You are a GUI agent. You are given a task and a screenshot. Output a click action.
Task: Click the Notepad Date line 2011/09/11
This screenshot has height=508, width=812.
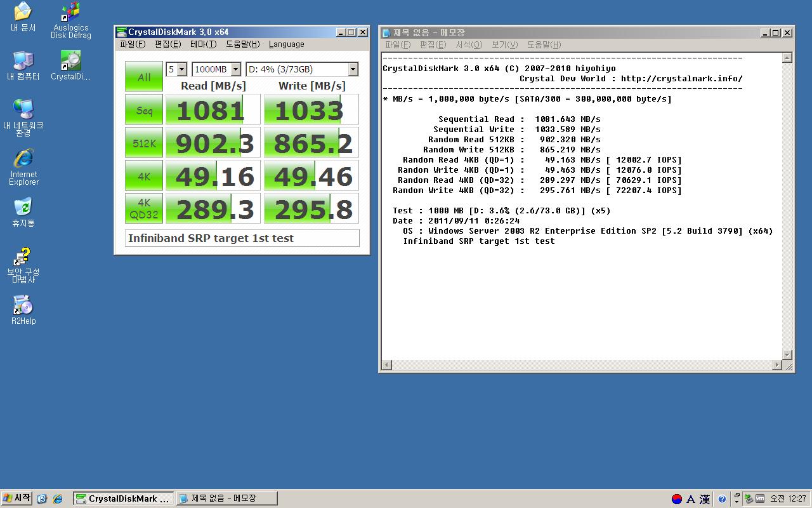[456, 221]
